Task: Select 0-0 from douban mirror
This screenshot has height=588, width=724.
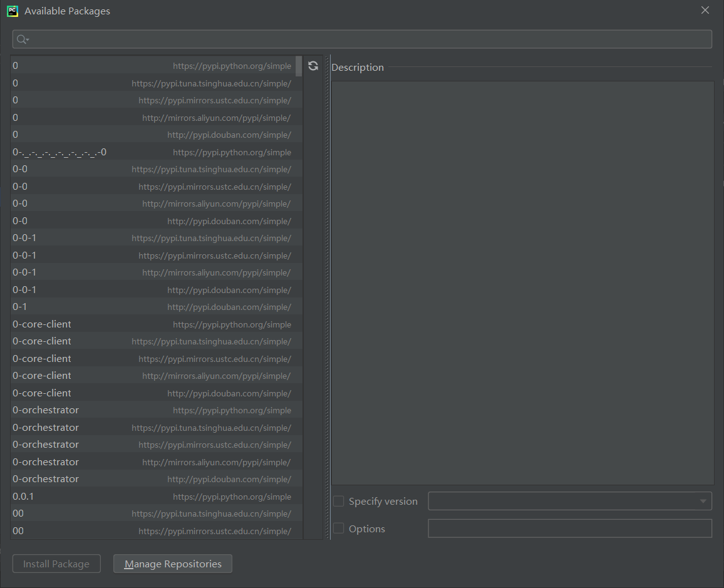Action: coord(157,221)
